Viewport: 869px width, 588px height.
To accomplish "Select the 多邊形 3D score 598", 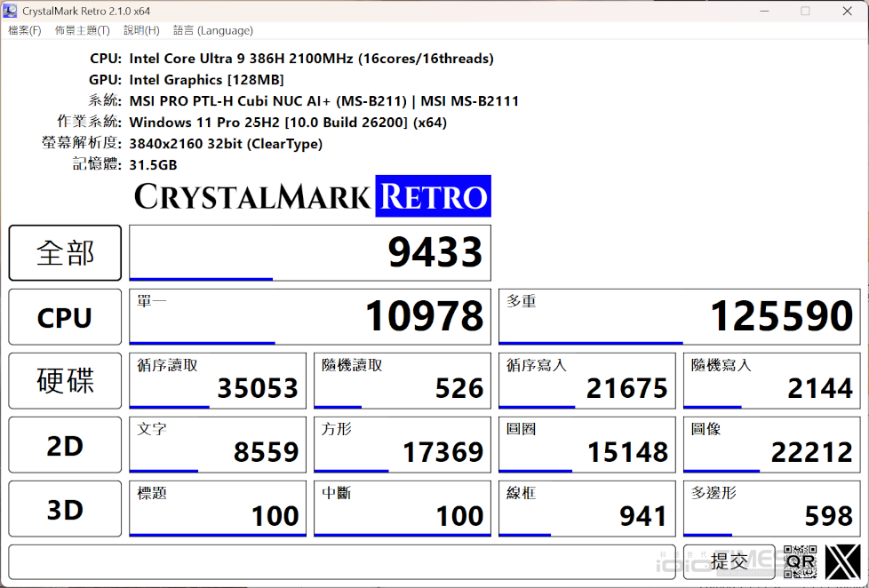I will [772, 509].
